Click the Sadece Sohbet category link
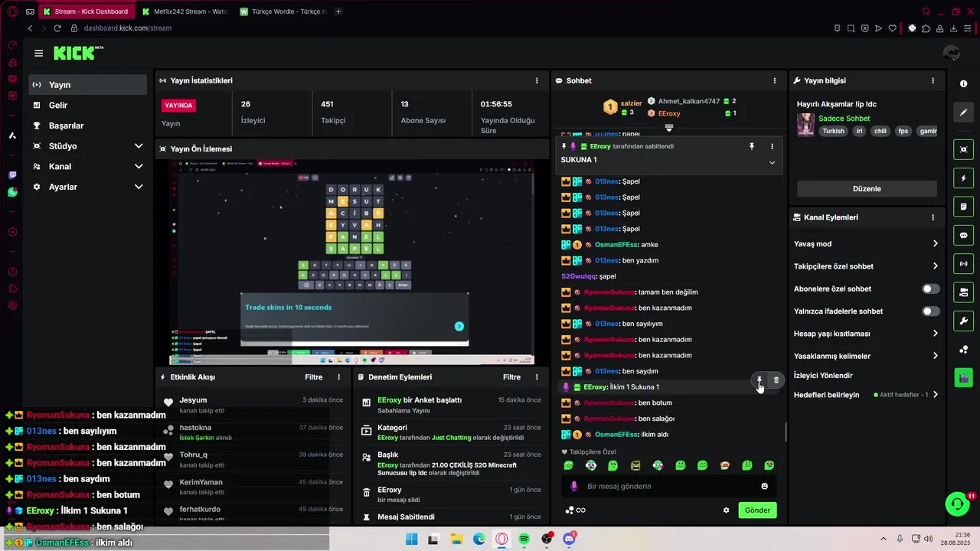The image size is (980, 551). tap(844, 119)
